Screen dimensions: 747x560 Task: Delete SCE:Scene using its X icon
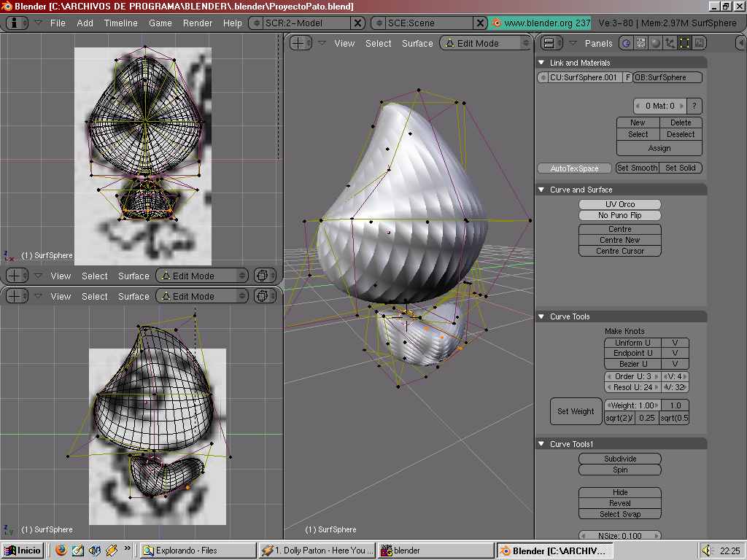click(480, 23)
